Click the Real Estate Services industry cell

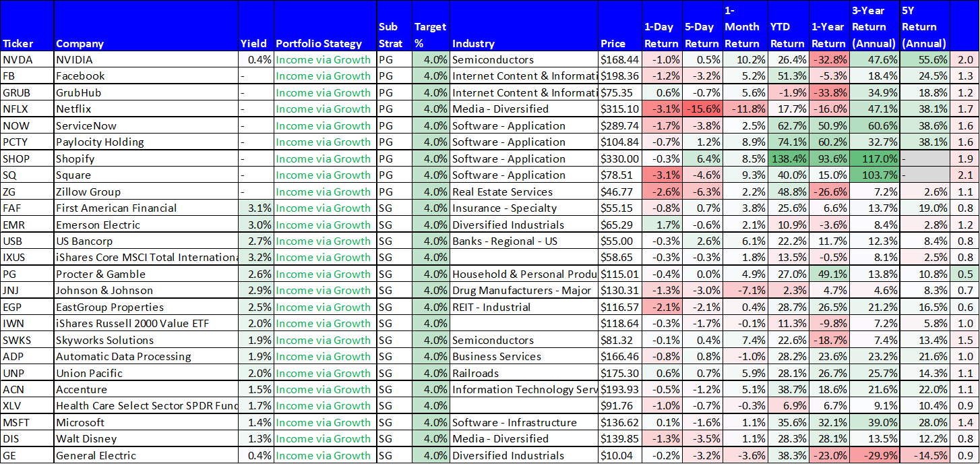click(x=524, y=192)
